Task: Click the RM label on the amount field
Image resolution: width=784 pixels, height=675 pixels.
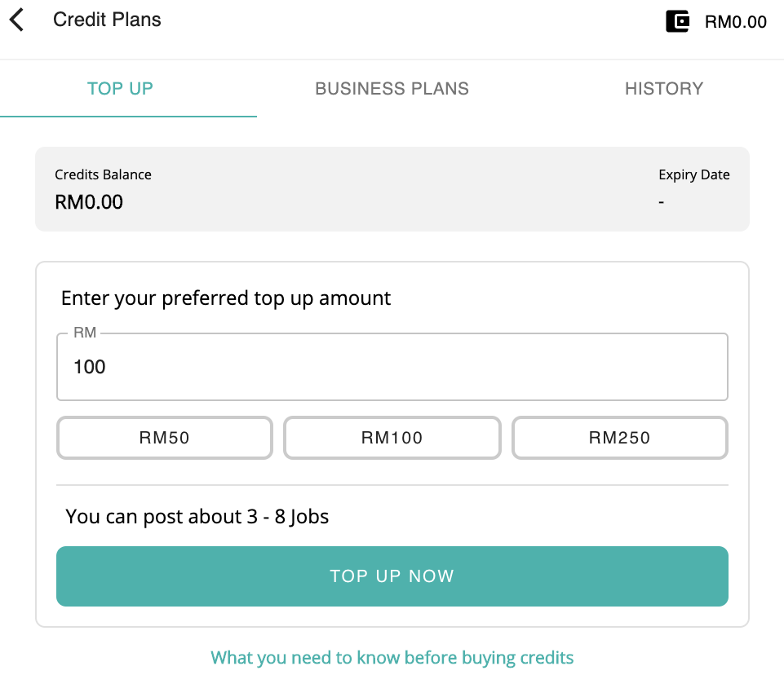Action: (x=85, y=333)
